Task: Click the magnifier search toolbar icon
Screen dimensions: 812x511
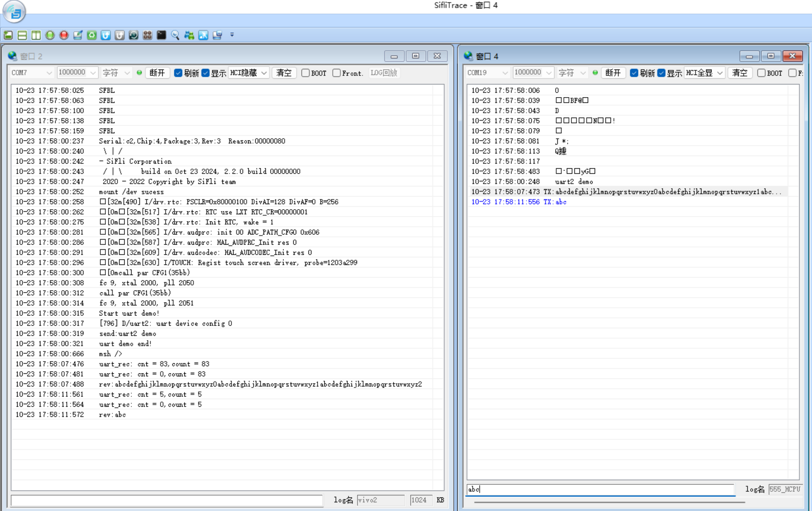Action: [175, 35]
